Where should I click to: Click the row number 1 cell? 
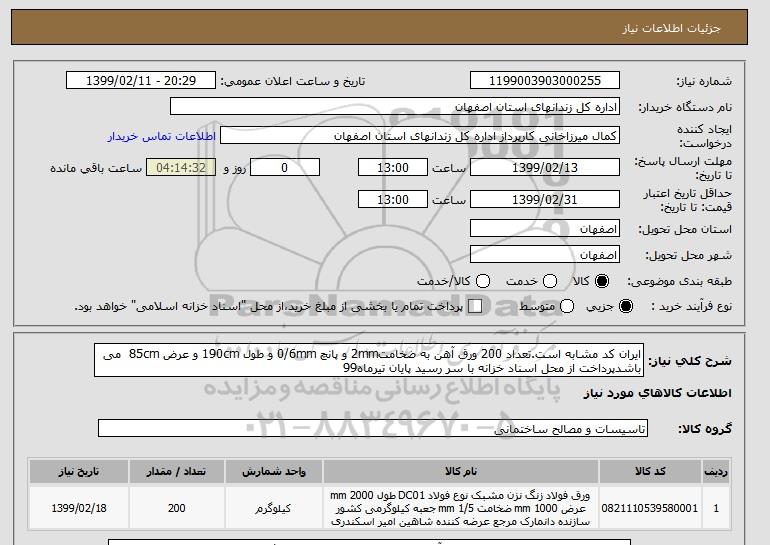pyautogui.click(x=716, y=508)
